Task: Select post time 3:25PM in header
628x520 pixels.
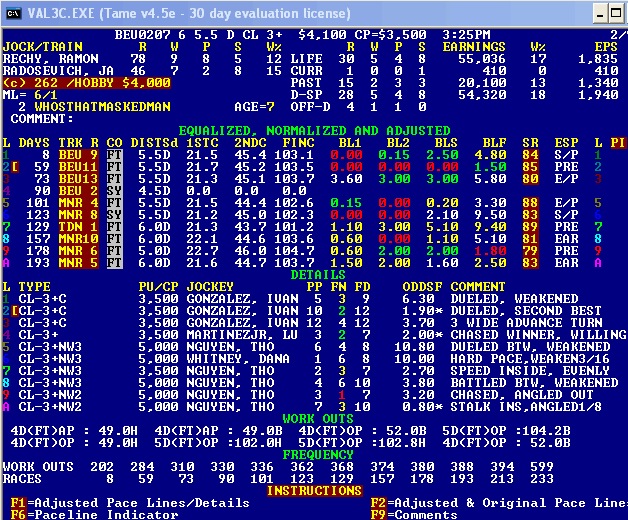Action: 467,35
